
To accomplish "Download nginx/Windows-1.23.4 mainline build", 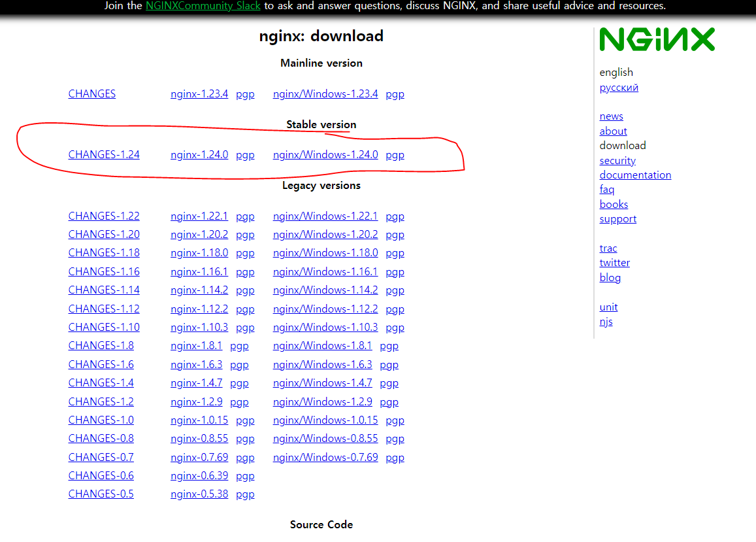I will tap(325, 93).
